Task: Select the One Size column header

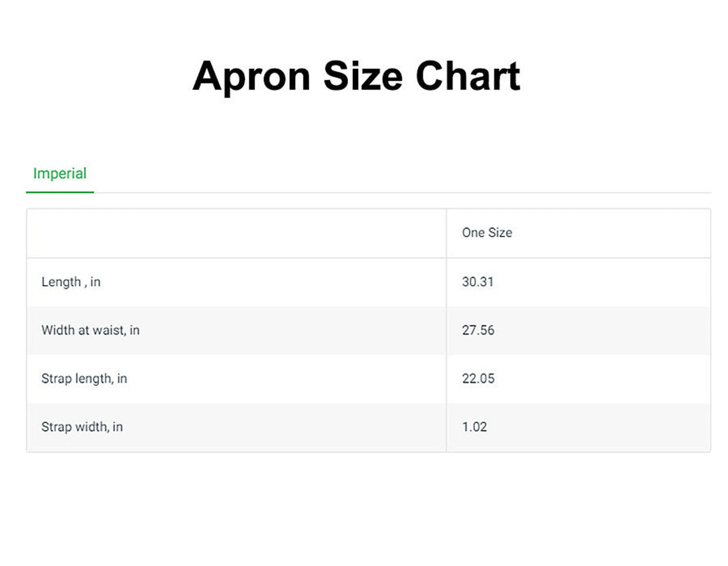Action: point(487,233)
